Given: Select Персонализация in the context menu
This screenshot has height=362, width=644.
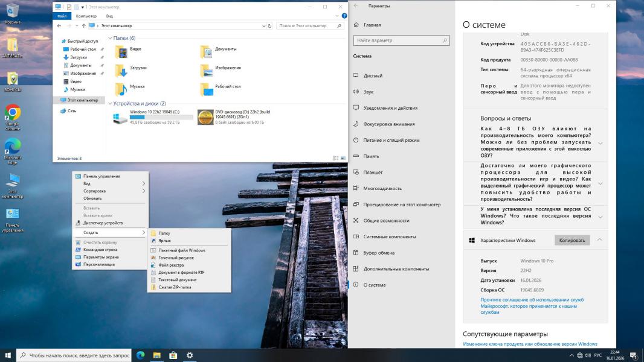Looking at the screenshot, I should point(98,264).
